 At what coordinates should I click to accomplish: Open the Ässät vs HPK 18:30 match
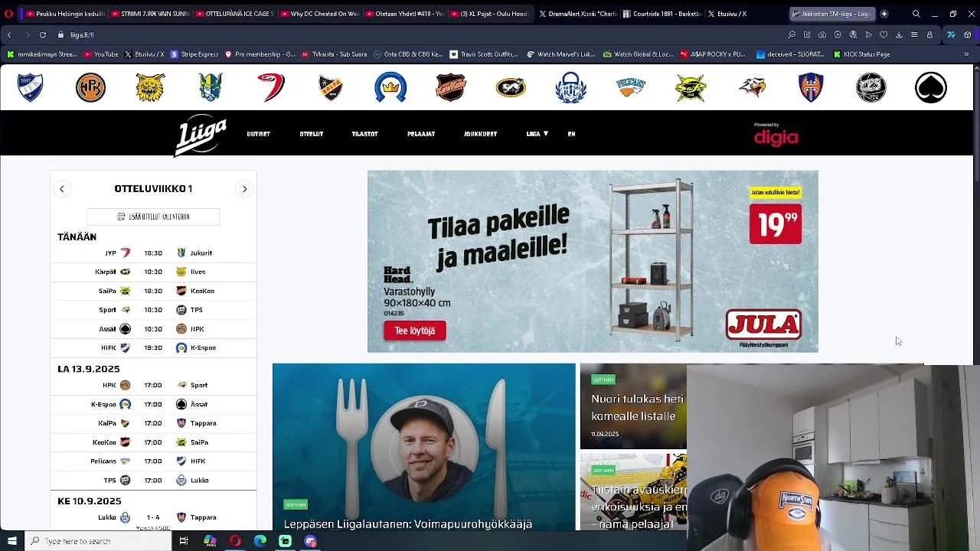(x=153, y=329)
